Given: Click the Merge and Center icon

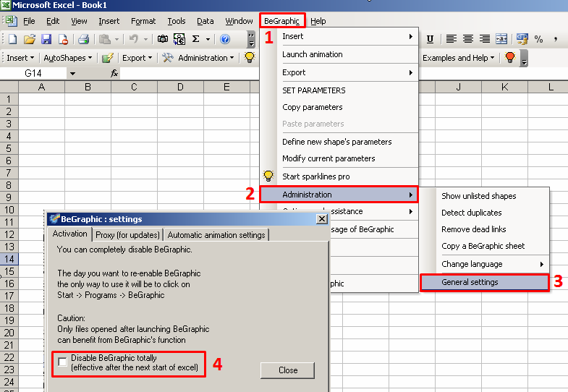Looking at the screenshot, I should (x=501, y=39).
